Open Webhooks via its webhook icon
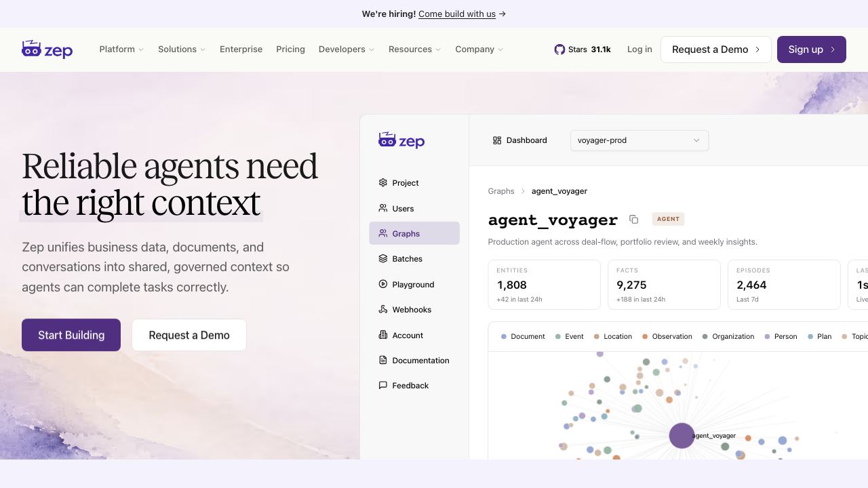 click(383, 309)
